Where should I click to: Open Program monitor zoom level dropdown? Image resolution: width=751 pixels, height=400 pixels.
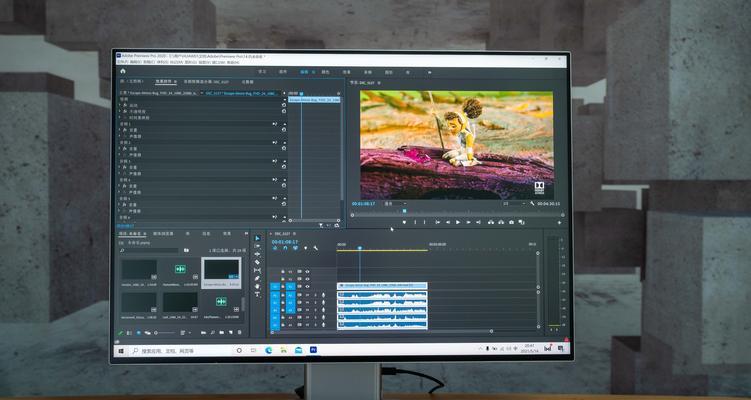click(x=395, y=204)
